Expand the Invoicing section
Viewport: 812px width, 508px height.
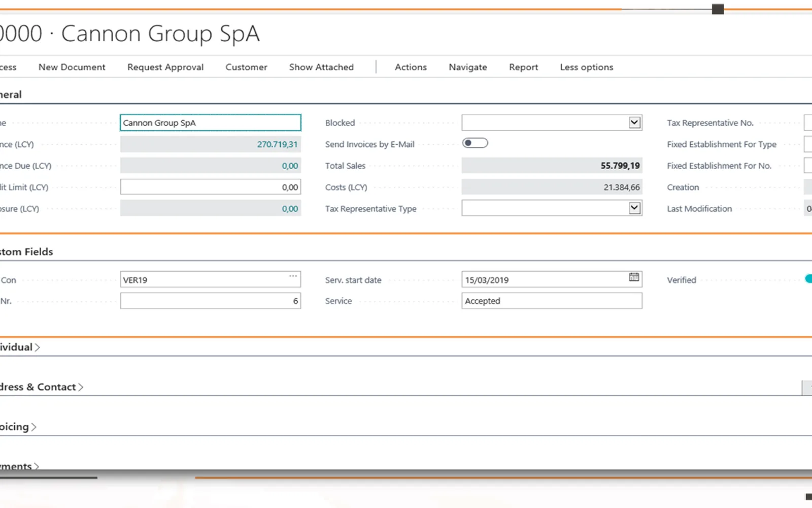pyautogui.click(x=18, y=427)
